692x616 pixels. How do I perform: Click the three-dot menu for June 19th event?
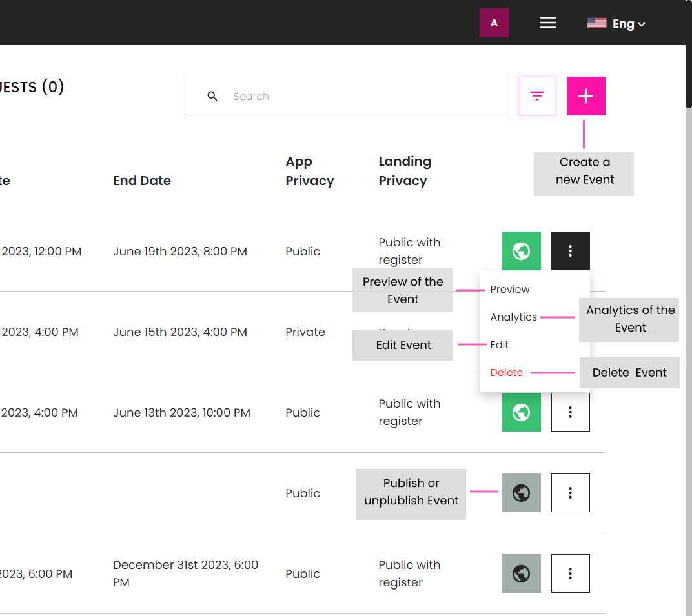coord(570,251)
